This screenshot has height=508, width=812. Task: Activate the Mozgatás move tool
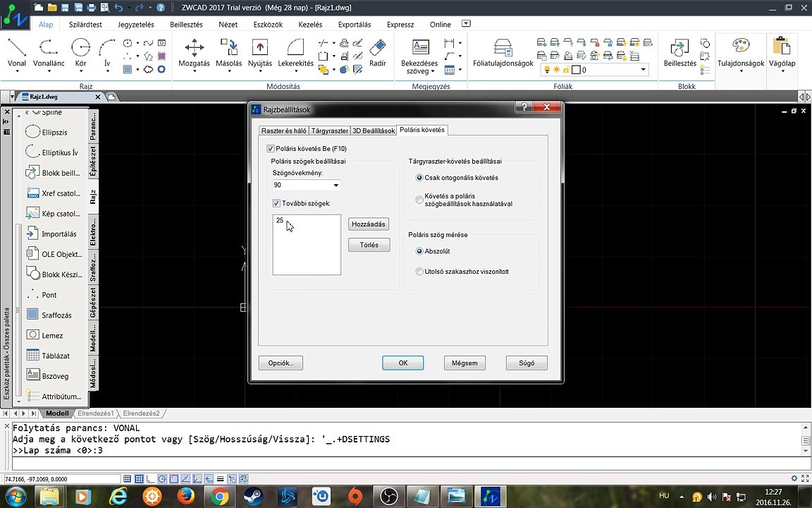point(195,54)
